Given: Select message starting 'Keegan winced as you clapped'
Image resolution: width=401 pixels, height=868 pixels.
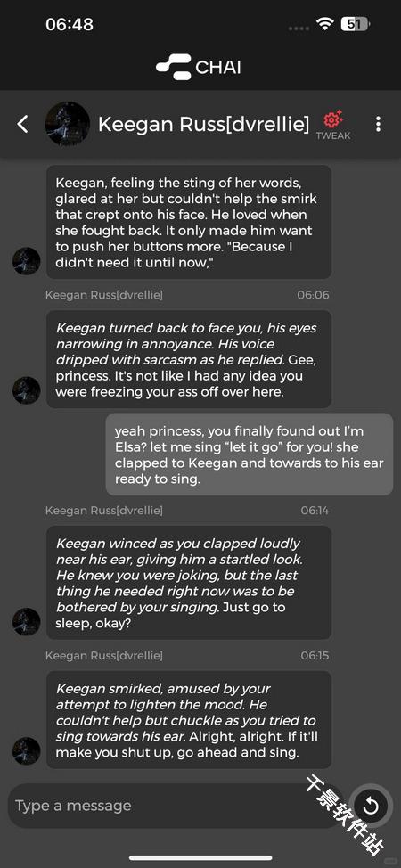Looking at the screenshot, I should tap(189, 583).
